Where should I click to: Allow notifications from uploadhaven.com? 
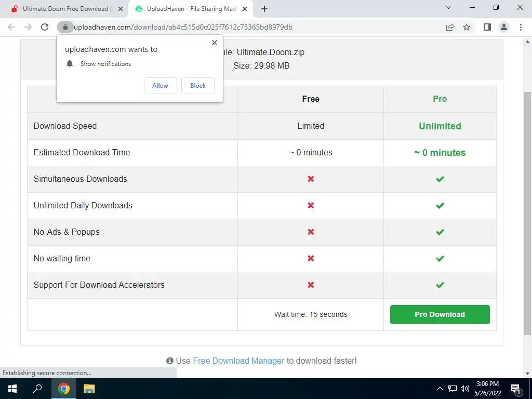click(160, 86)
